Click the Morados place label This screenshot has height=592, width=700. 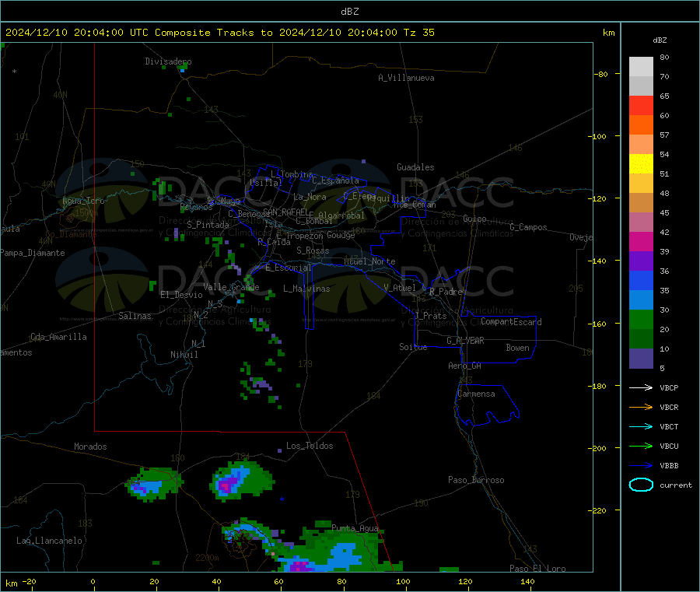coord(91,447)
